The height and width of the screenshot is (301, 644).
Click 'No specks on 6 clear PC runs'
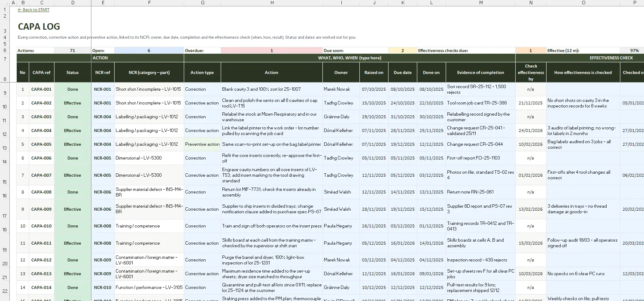point(583,273)
